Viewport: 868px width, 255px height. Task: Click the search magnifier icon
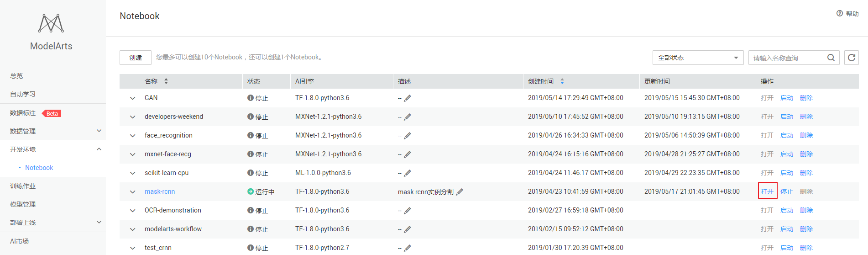tap(831, 58)
